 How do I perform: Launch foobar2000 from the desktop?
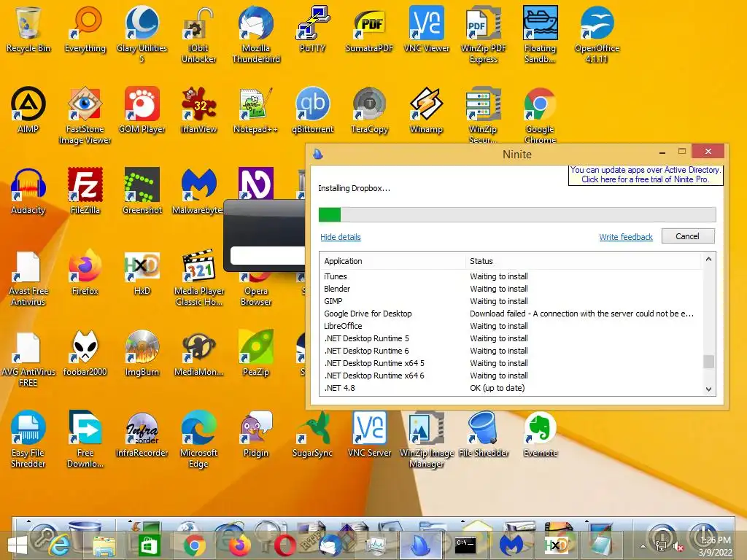[85, 352]
